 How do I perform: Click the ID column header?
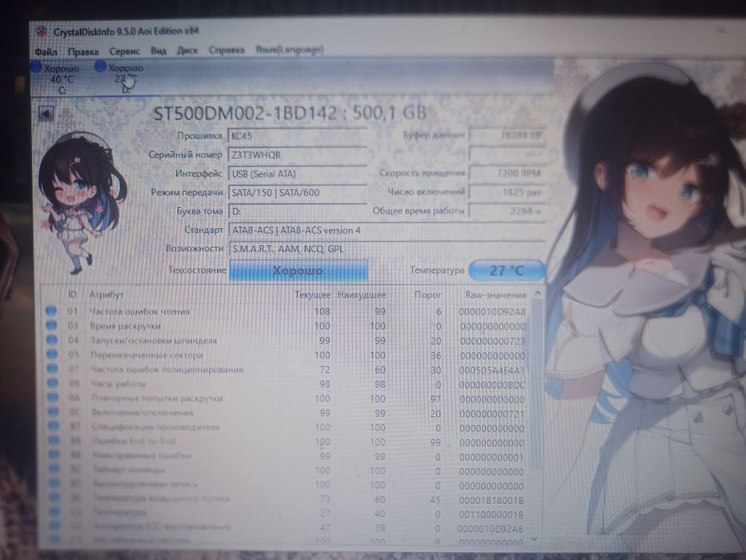tap(72, 294)
